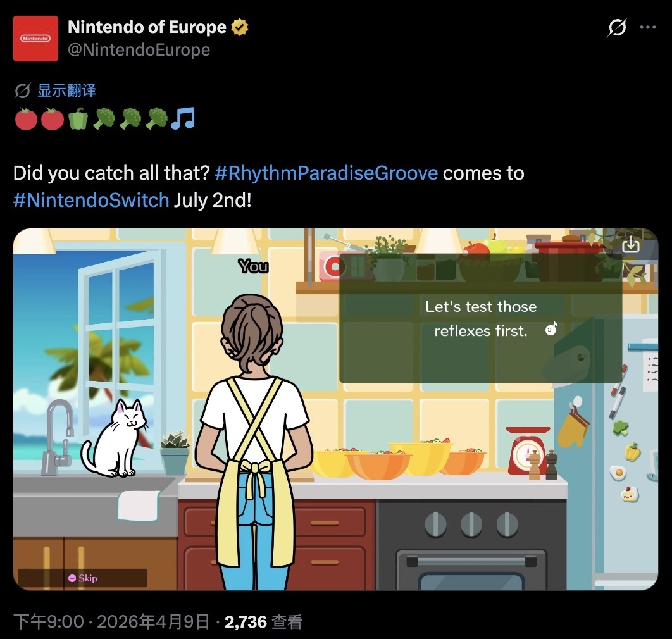Open the three-dot more options menu
The width and height of the screenshot is (672, 639).
[647, 27]
